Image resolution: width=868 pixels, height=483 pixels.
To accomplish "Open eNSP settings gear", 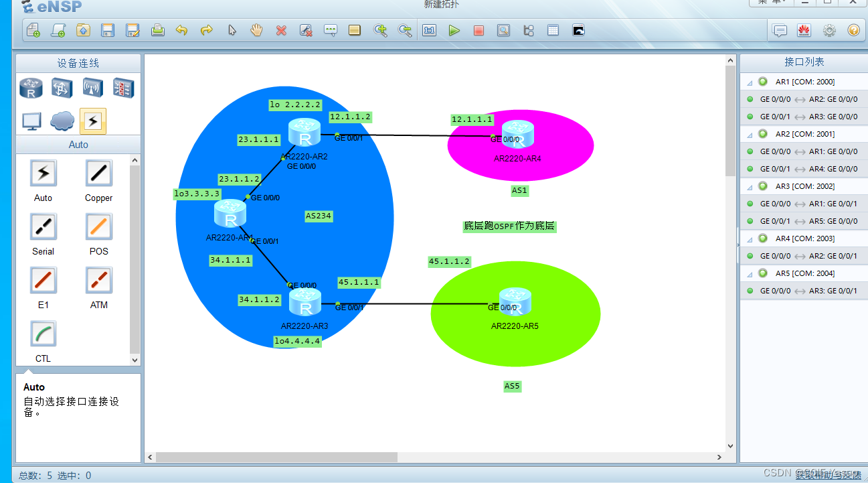I will (829, 30).
